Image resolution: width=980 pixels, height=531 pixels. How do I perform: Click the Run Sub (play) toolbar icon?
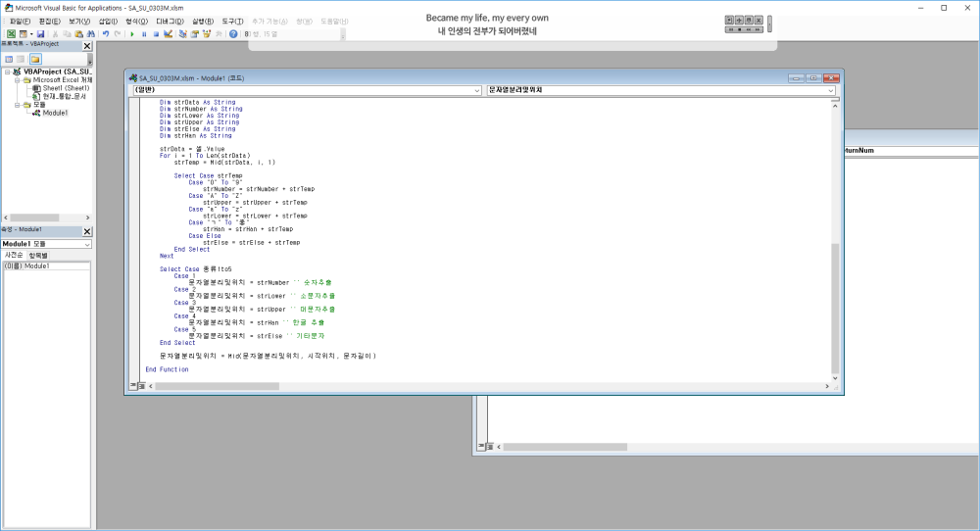point(132,33)
